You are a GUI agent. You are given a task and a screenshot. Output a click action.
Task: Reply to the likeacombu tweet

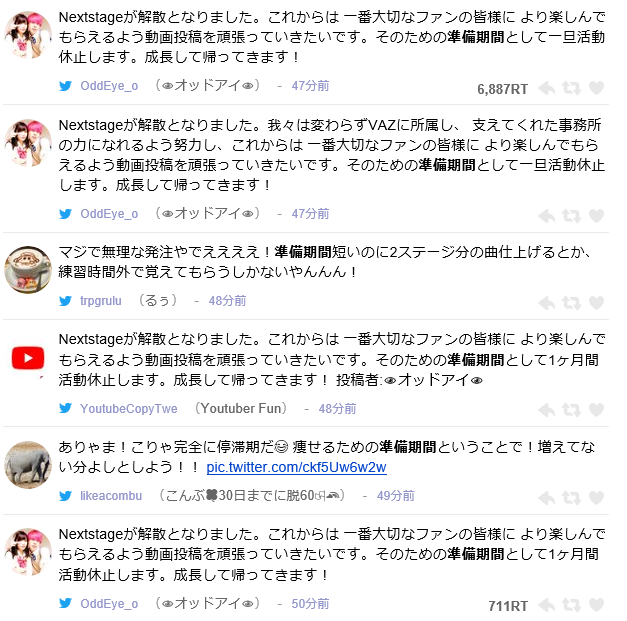click(547, 497)
